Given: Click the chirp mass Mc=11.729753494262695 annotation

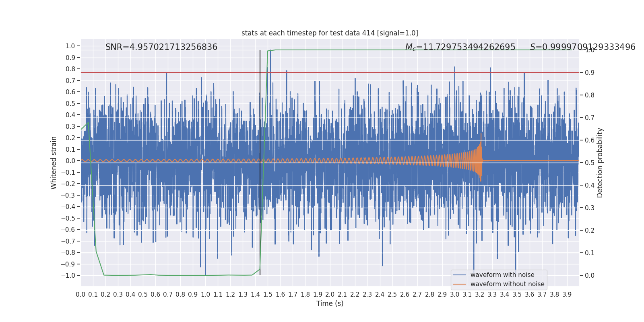Looking at the screenshot, I should point(460,47).
